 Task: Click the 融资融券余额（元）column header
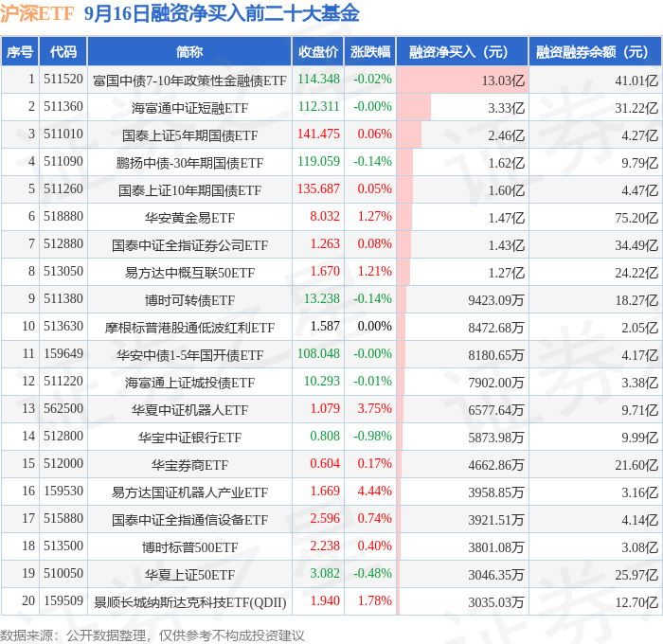coord(595,51)
